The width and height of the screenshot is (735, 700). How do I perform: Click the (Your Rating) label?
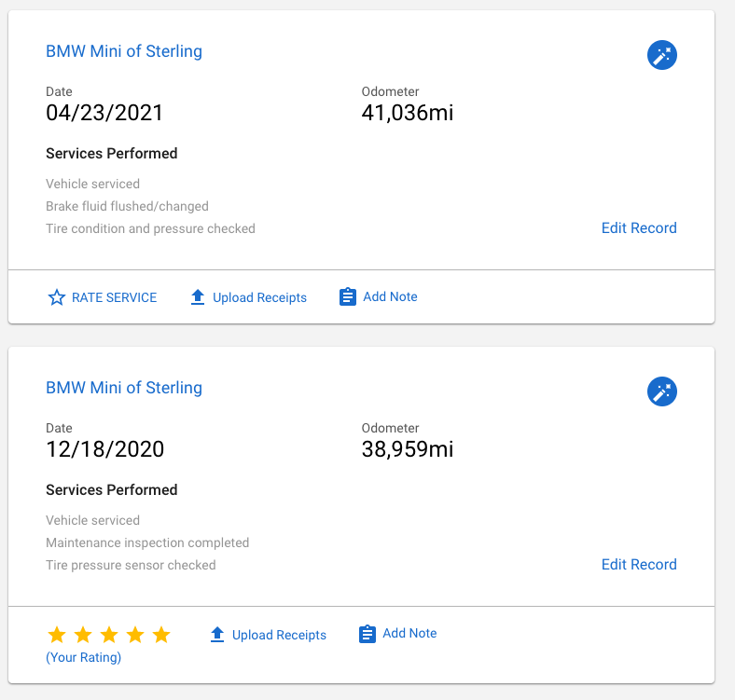click(x=83, y=657)
